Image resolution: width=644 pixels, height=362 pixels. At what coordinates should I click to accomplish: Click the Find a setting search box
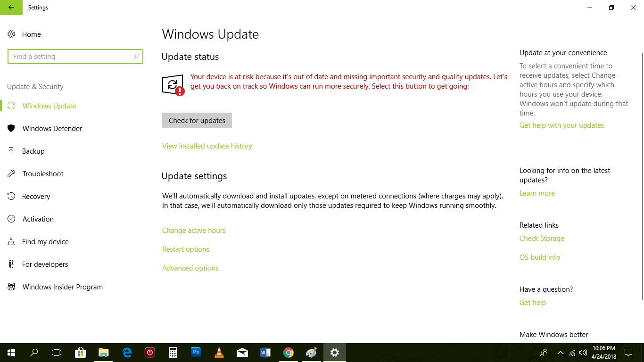coord(75,57)
